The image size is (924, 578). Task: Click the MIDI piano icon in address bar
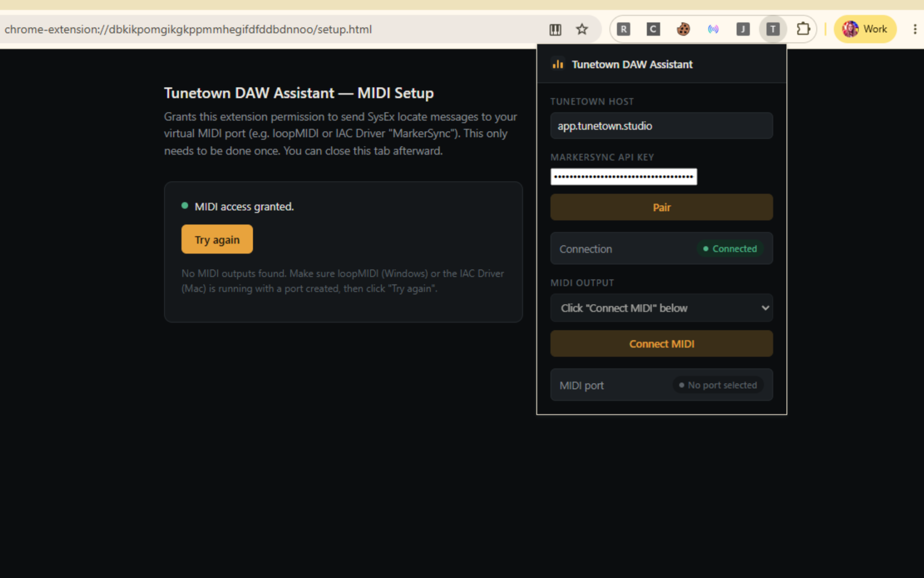(555, 29)
